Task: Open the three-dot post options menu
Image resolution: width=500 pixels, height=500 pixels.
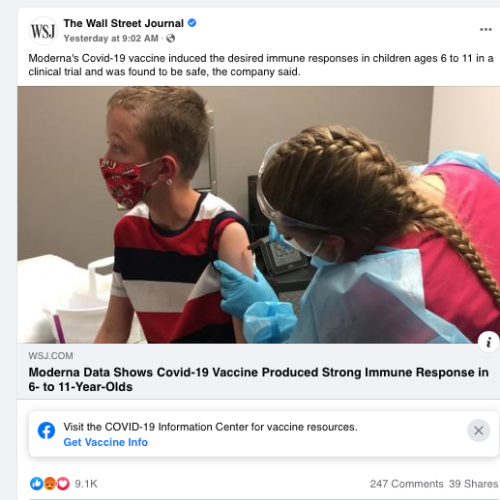Action: point(486,29)
